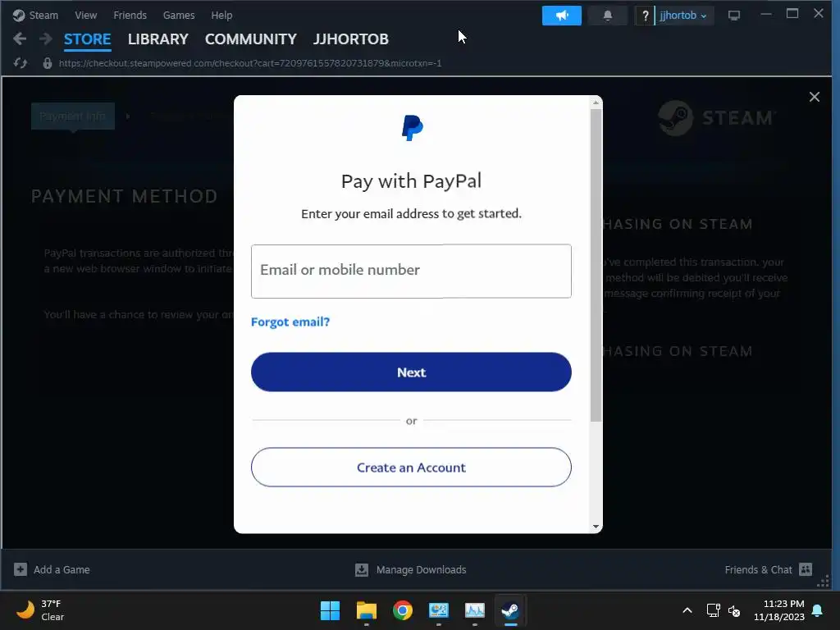Viewport: 840px width, 630px height.
Task: Click the checkout URL address text
Action: click(x=250, y=63)
